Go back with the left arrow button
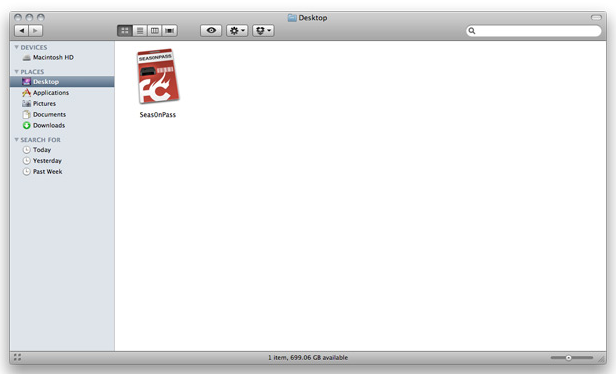This screenshot has height=374, width=616. pyautogui.click(x=22, y=31)
